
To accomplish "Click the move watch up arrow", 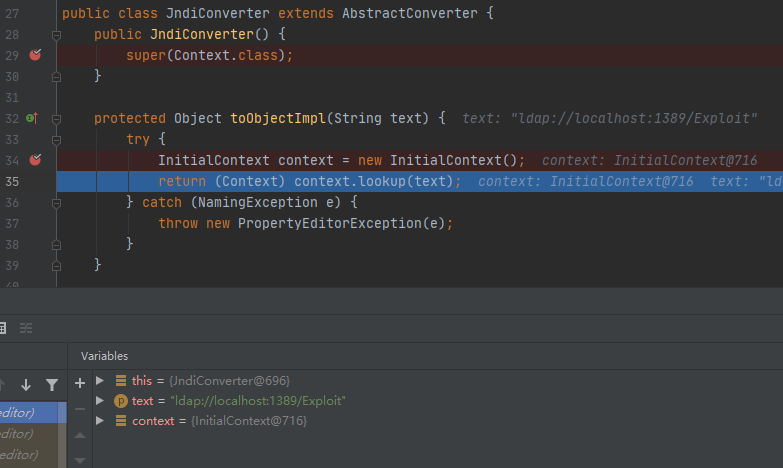I will pos(80,436).
